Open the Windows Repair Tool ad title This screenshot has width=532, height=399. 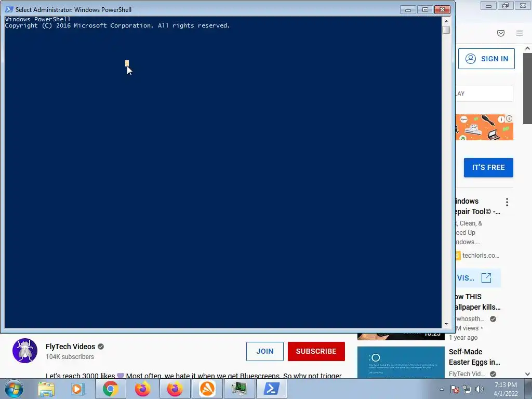(477, 206)
